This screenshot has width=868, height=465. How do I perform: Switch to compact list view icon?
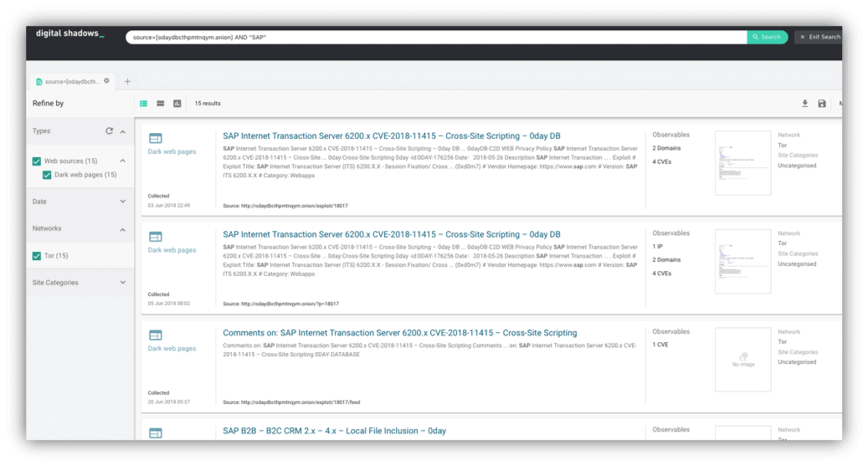pyautogui.click(x=161, y=104)
